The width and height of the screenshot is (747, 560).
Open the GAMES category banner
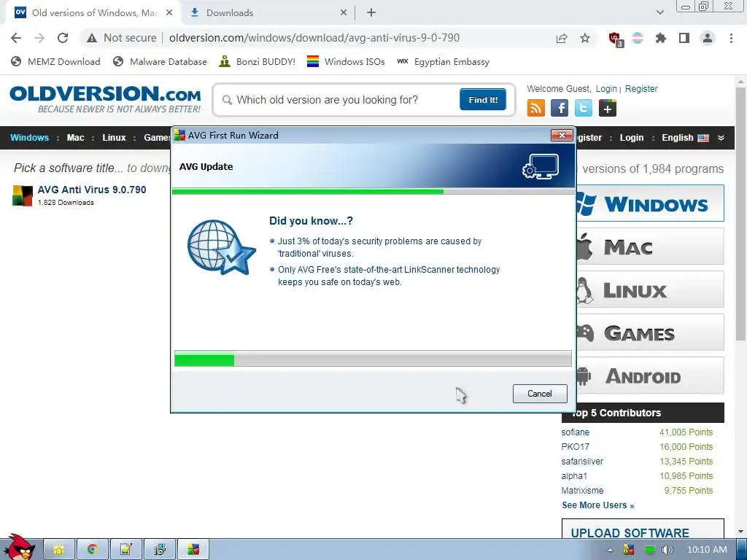650,332
